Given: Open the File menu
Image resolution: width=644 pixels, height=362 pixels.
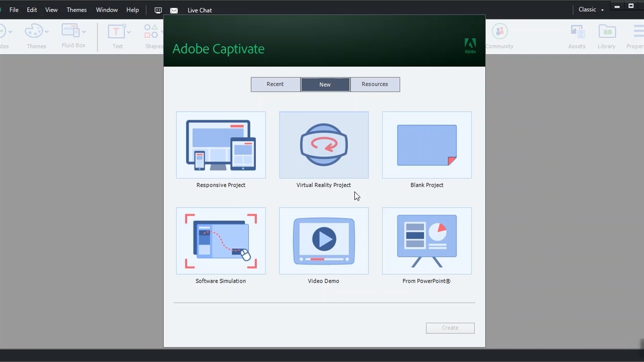Looking at the screenshot, I should 14,10.
